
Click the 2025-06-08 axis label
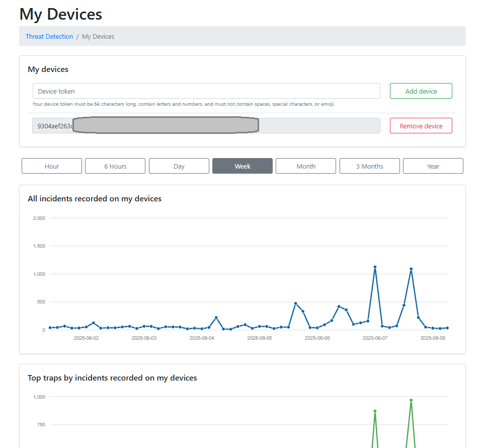point(433,338)
